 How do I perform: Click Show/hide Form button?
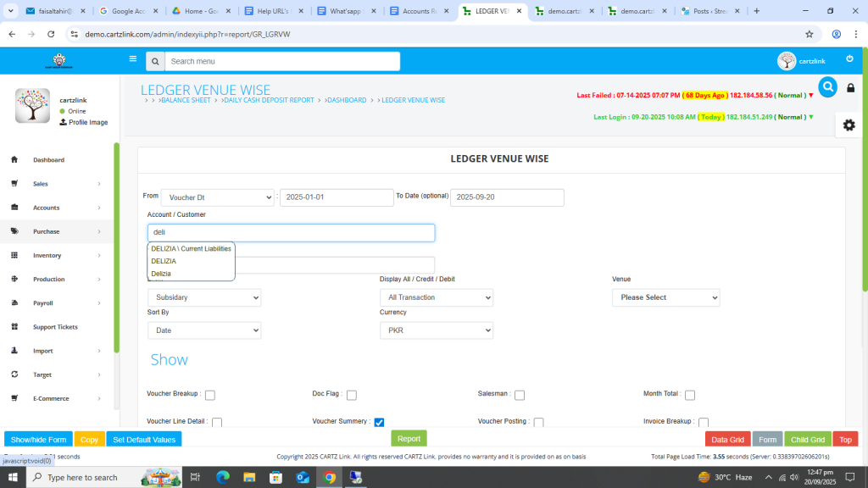[x=38, y=440]
